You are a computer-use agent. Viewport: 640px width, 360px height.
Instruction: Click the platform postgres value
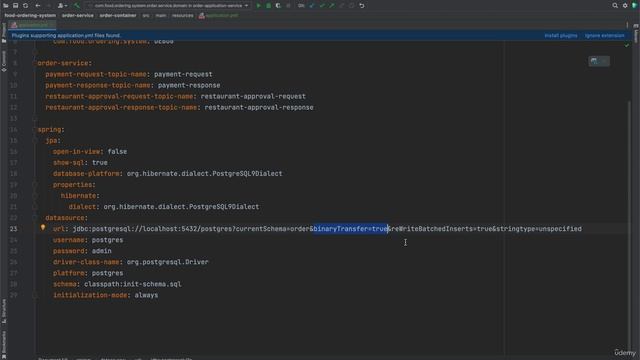coord(107,273)
